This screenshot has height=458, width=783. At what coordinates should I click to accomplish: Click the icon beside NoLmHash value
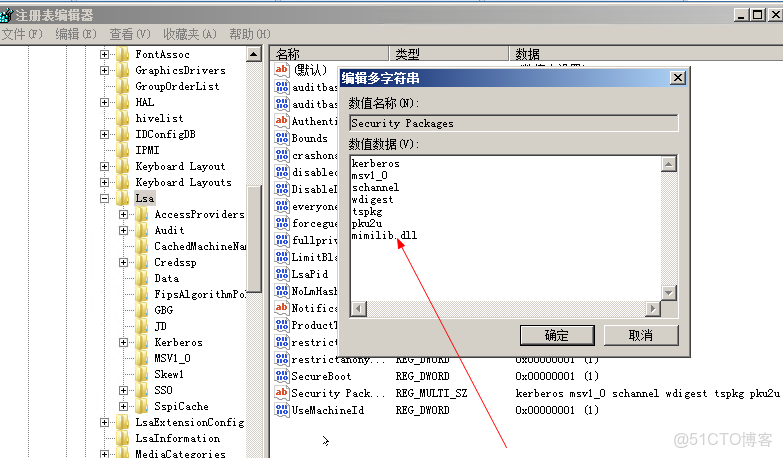pos(282,291)
